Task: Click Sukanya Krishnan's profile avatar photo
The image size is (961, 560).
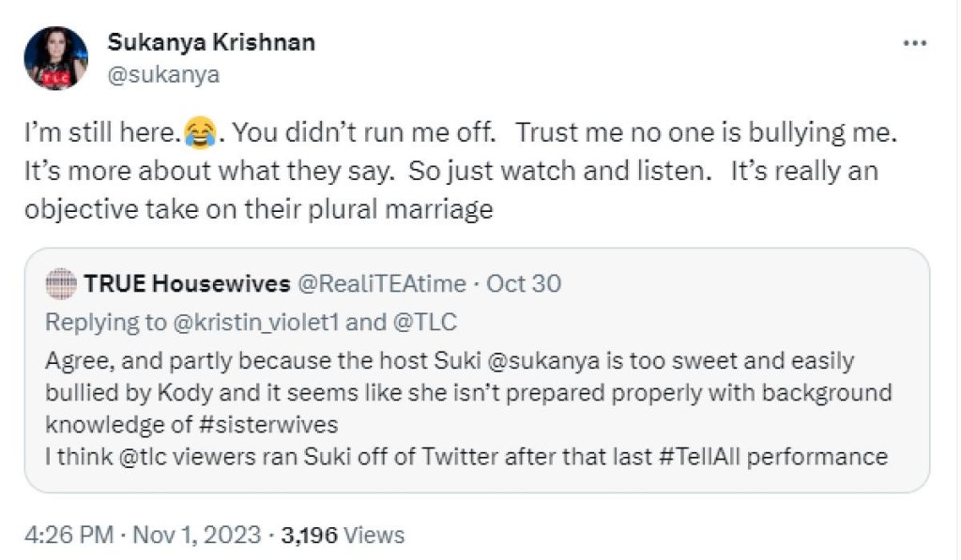Action: (x=56, y=58)
